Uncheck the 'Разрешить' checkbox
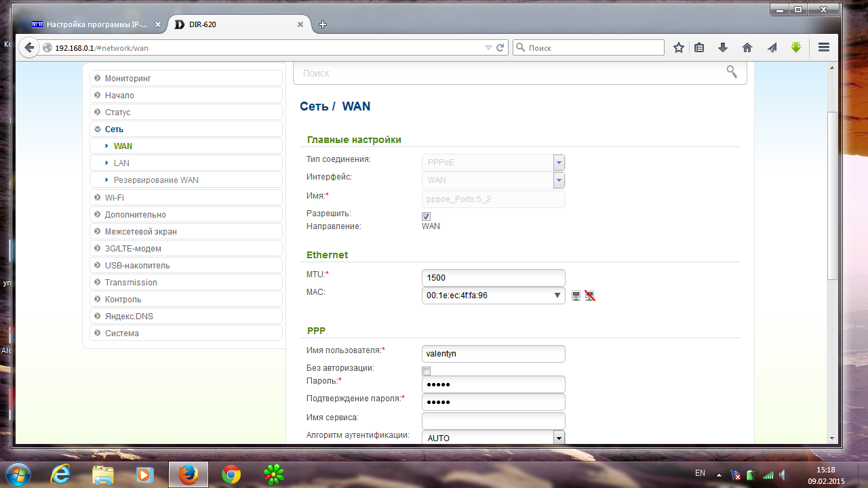The image size is (868, 488). (426, 216)
